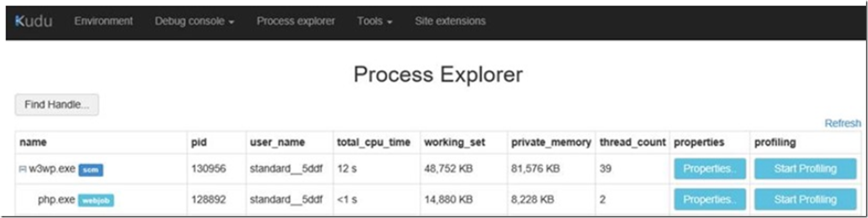Click the scm badge next to w3wp.exe
868x218 pixels.
(x=91, y=170)
